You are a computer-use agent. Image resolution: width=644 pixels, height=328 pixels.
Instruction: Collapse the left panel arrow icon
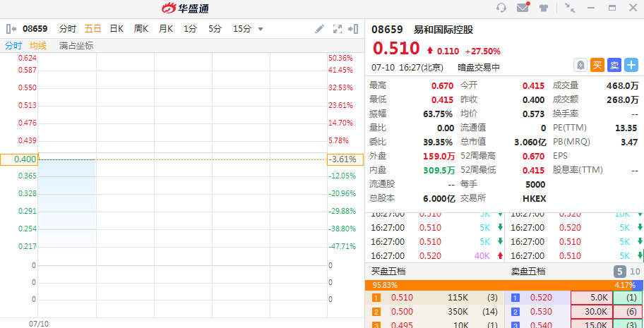[x=11, y=29]
